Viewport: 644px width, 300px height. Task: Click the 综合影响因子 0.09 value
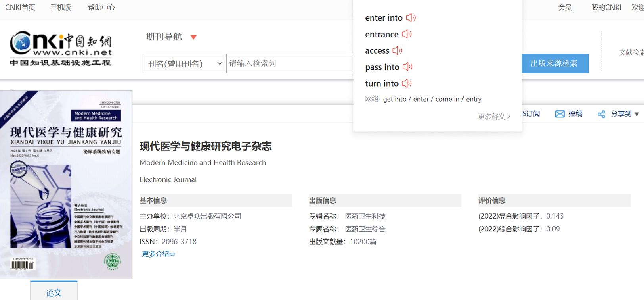(x=553, y=229)
